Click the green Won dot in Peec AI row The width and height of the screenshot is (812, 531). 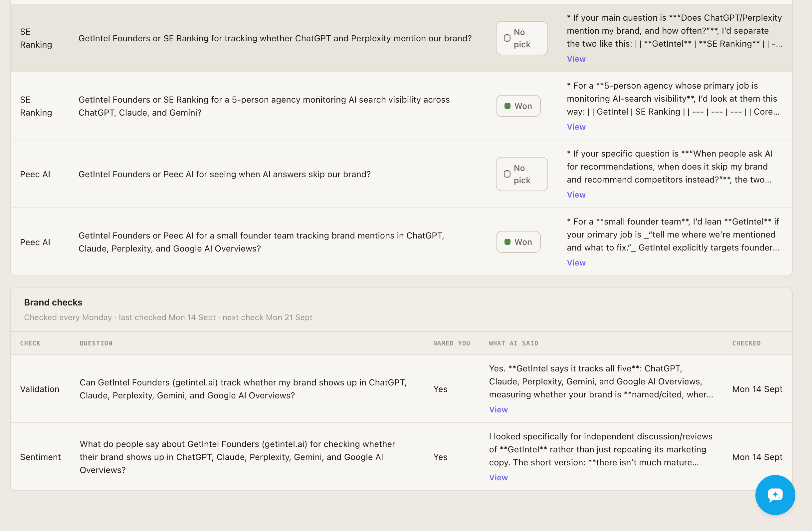507,242
